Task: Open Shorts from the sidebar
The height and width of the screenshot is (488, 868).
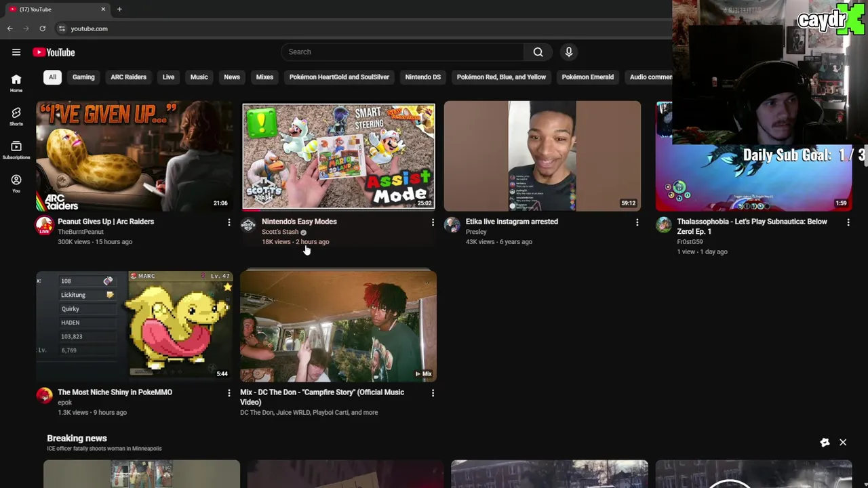Action: tap(16, 117)
